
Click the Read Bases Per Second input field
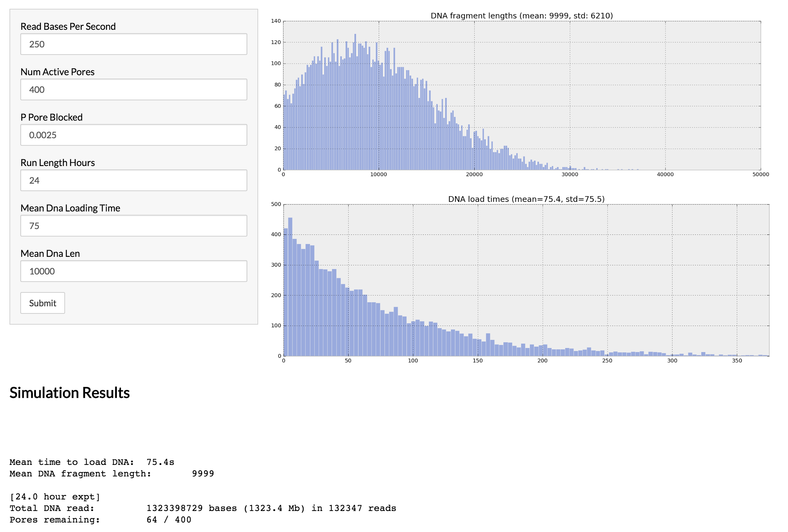tap(133, 44)
